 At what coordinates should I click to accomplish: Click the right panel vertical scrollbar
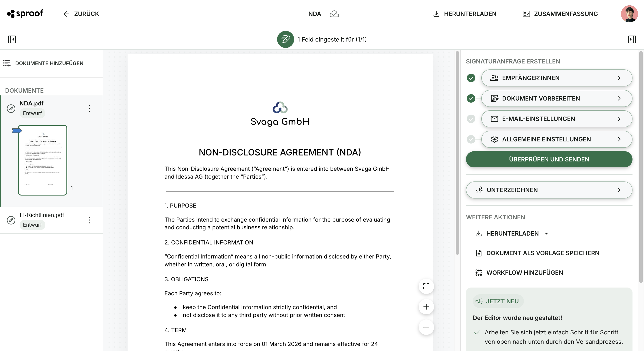click(x=641, y=167)
